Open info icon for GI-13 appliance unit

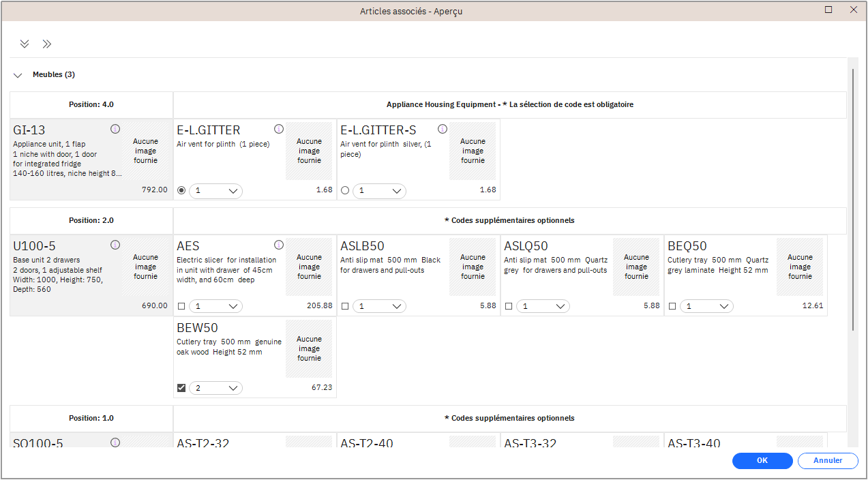click(x=115, y=129)
